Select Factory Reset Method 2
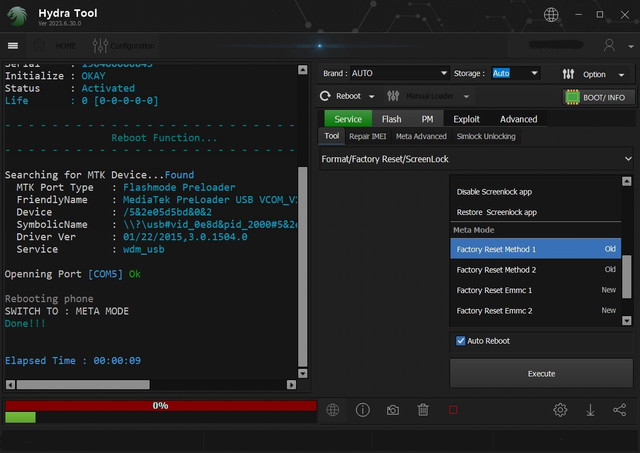 [536, 270]
